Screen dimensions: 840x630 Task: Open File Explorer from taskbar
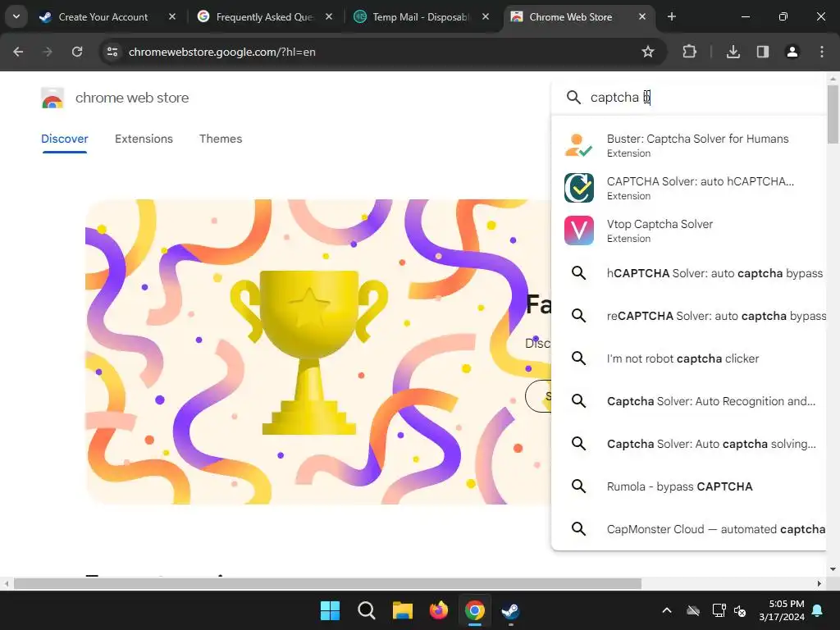pos(402,610)
